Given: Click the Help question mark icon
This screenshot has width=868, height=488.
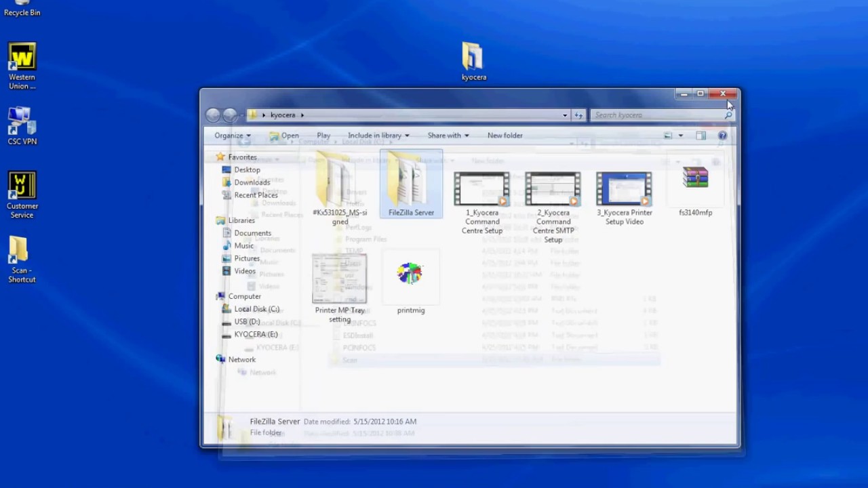Looking at the screenshot, I should (722, 136).
